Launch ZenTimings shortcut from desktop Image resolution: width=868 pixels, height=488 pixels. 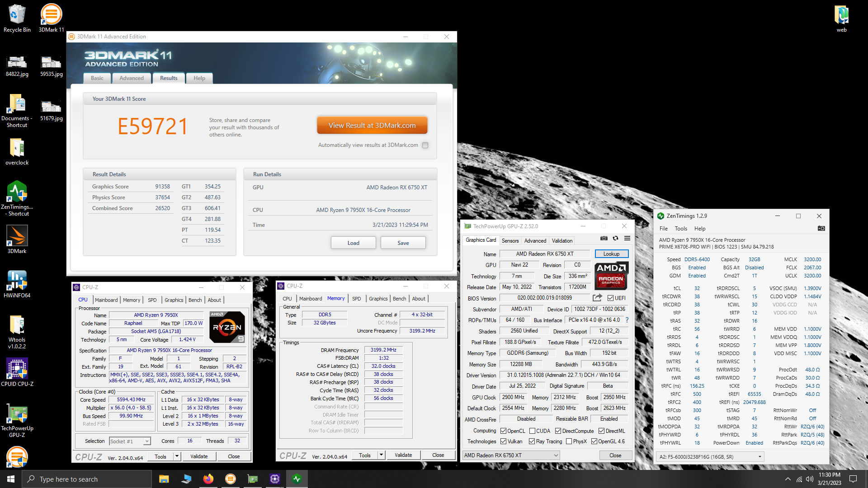click(x=17, y=198)
